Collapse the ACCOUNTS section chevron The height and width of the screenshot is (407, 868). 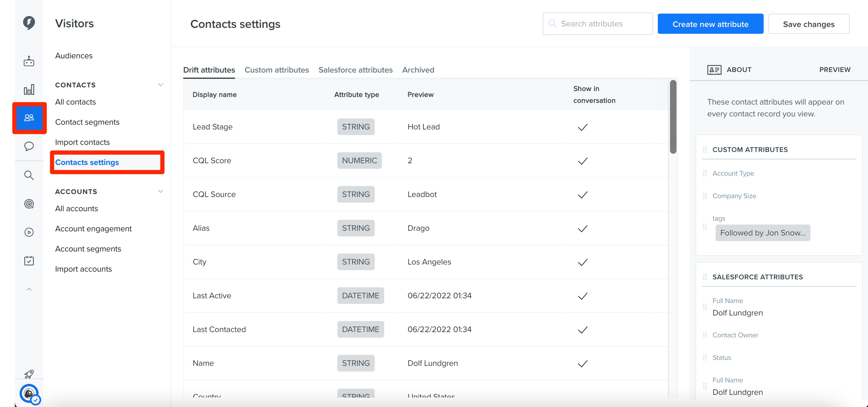point(160,191)
